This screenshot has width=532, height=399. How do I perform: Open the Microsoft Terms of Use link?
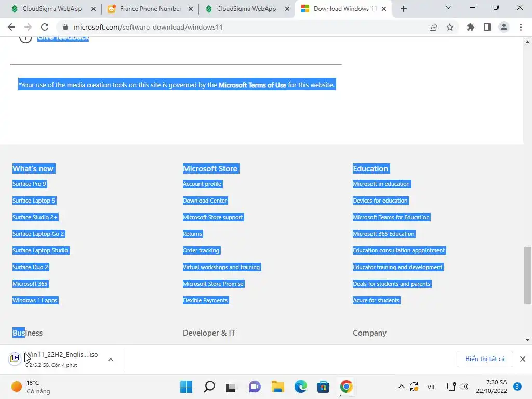coord(252,85)
